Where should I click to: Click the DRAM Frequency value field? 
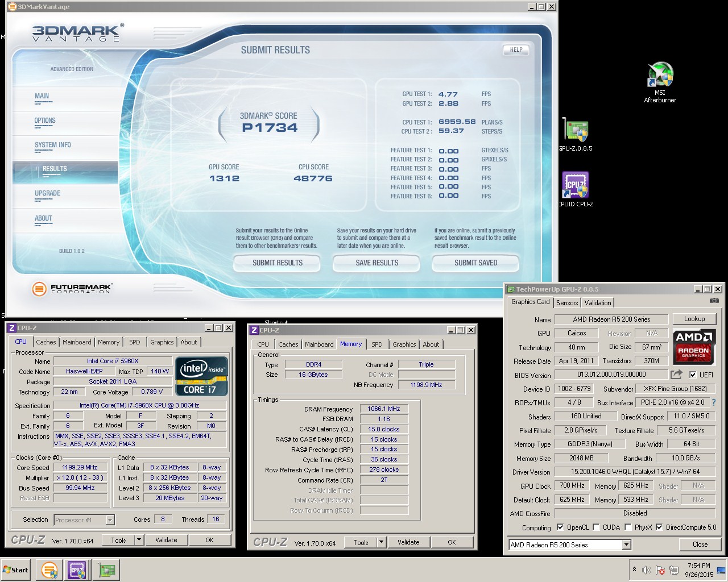point(384,409)
